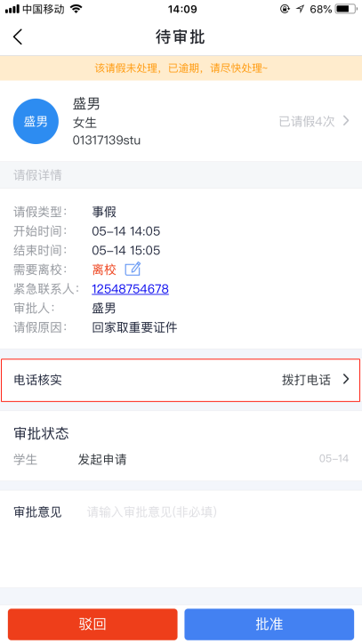Tap the blue 盛男 avatar circle

click(x=36, y=121)
